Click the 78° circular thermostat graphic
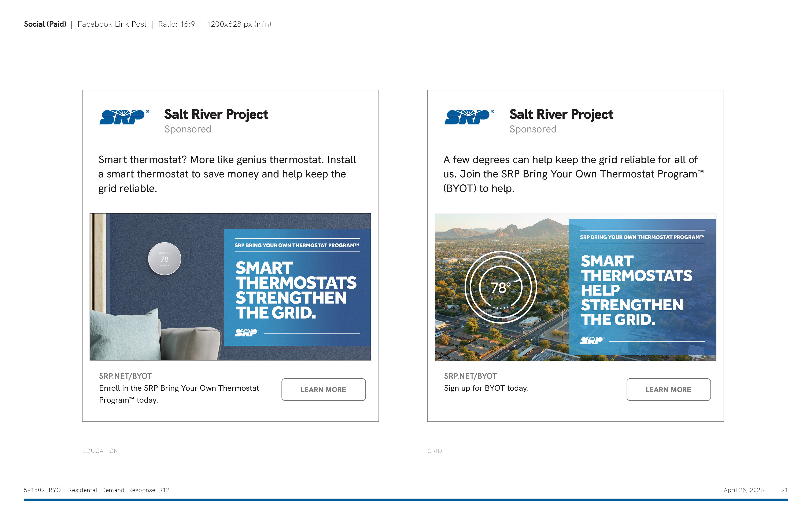812x525 pixels. (x=501, y=287)
